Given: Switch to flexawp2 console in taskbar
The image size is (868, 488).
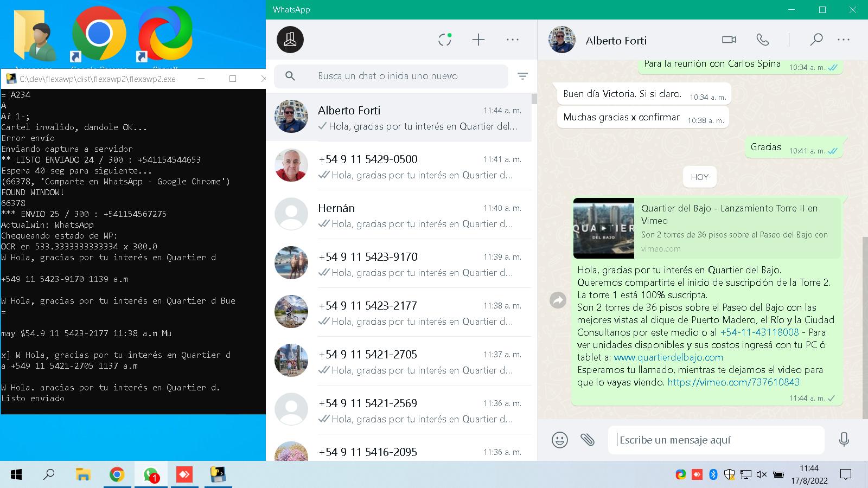Looking at the screenshot, I should [x=218, y=475].
